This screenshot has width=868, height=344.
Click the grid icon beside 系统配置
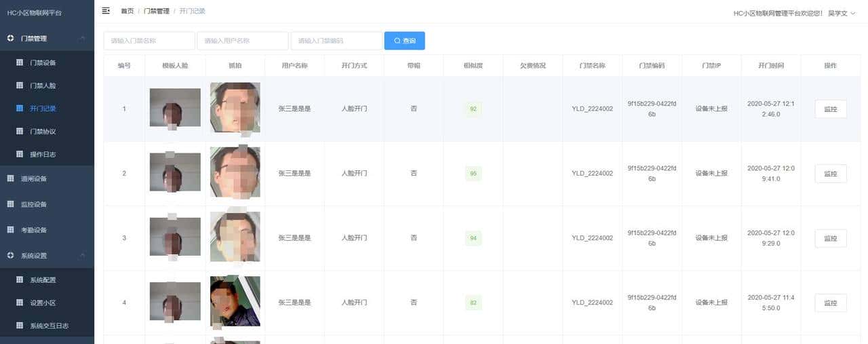(20, 280)
